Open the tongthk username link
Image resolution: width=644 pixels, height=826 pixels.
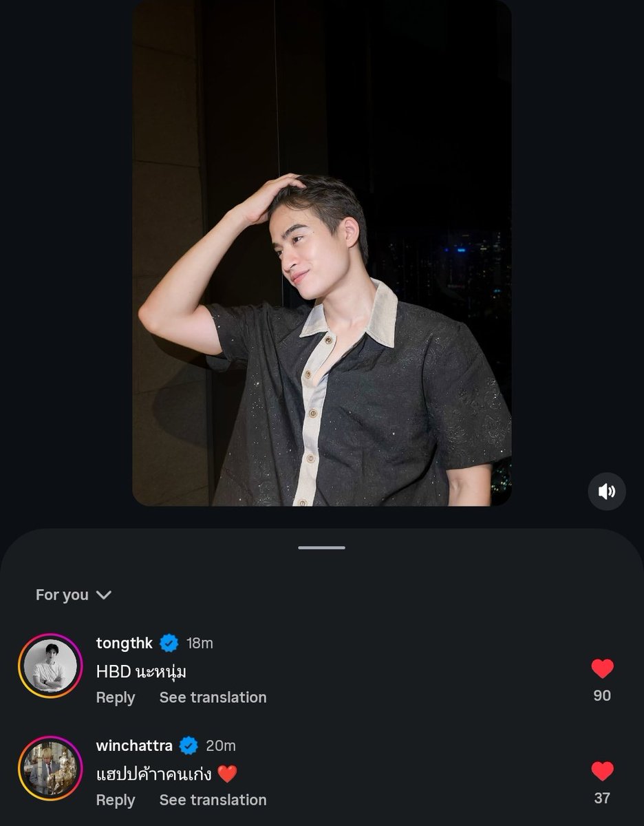point(125,643)
